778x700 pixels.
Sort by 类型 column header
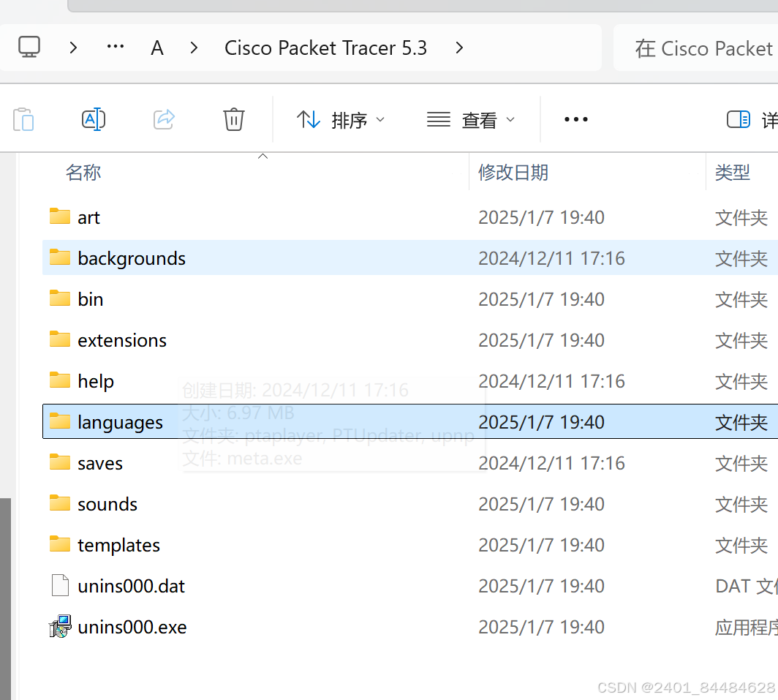click(x=733, y=173)
